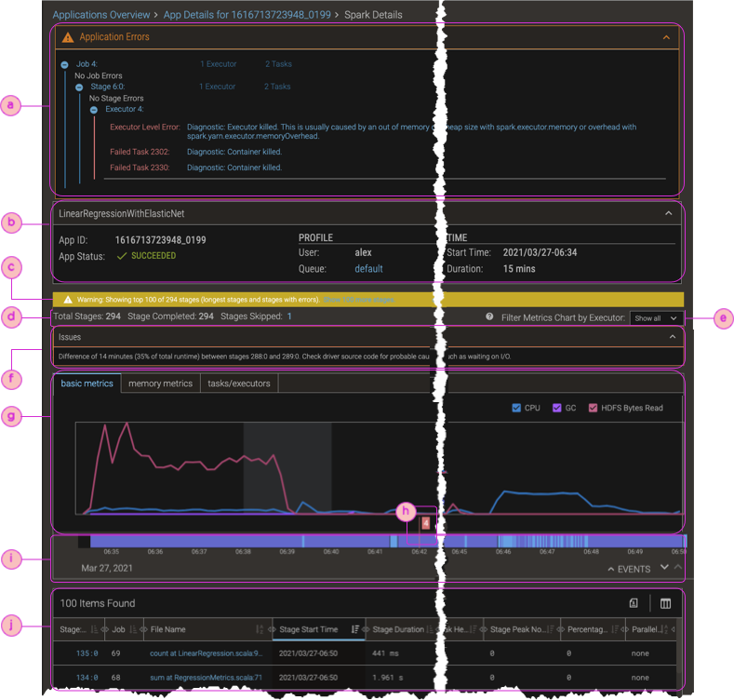Click resize handle before Stage Duration column
Viewport: 734px width, 700px height.
pyautogui.click(x=366, y=629)
